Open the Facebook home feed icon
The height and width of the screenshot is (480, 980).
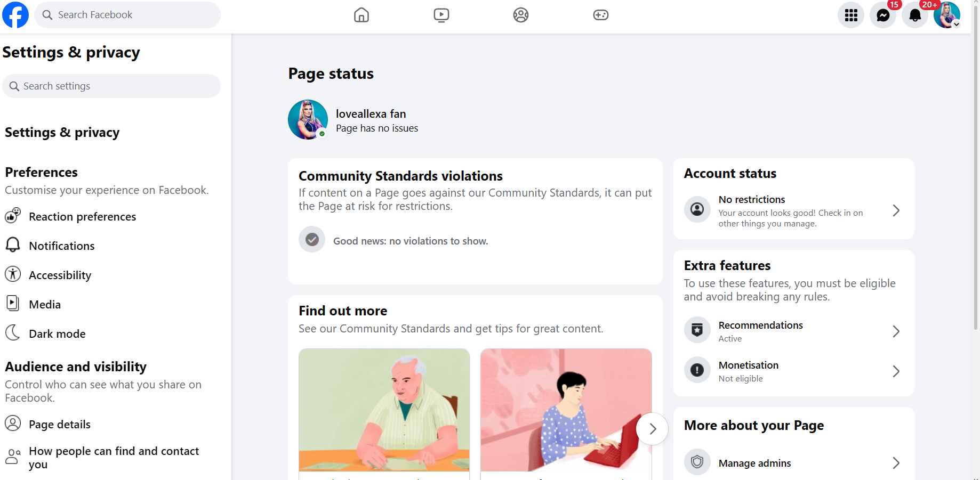pyautogui.click(x=362, y=15)
